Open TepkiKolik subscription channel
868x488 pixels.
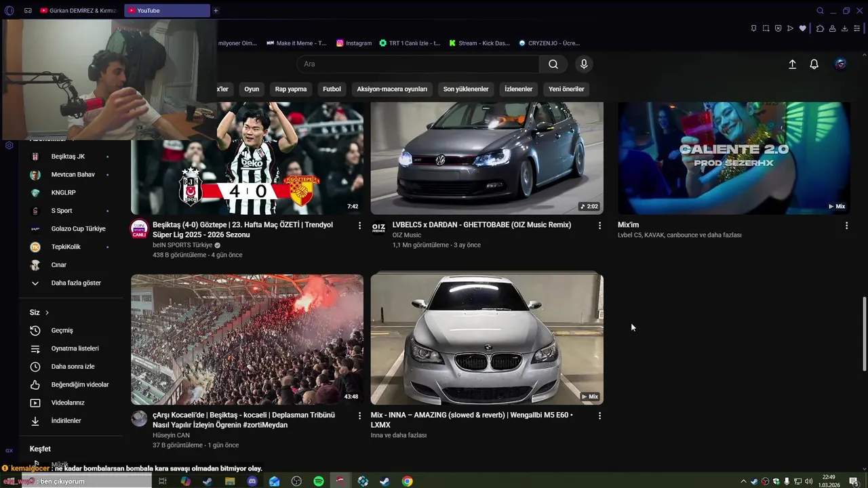click(x=69, y=247)
